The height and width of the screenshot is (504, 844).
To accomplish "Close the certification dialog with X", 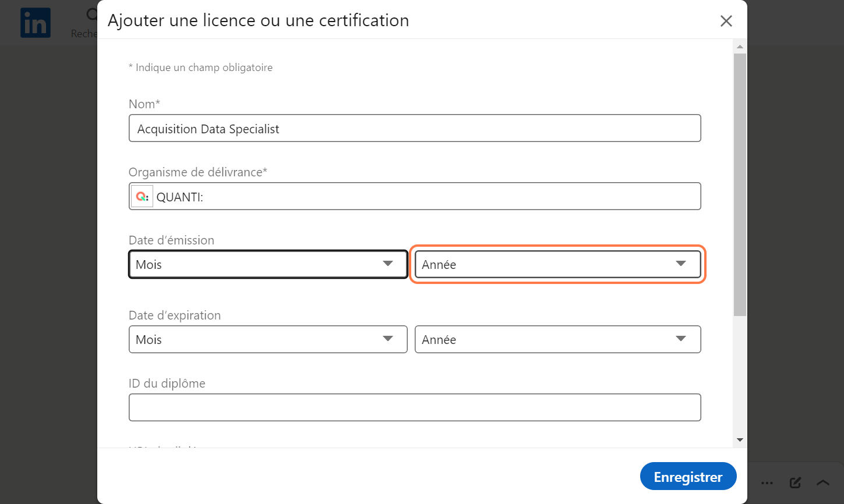I will (726, 21).
